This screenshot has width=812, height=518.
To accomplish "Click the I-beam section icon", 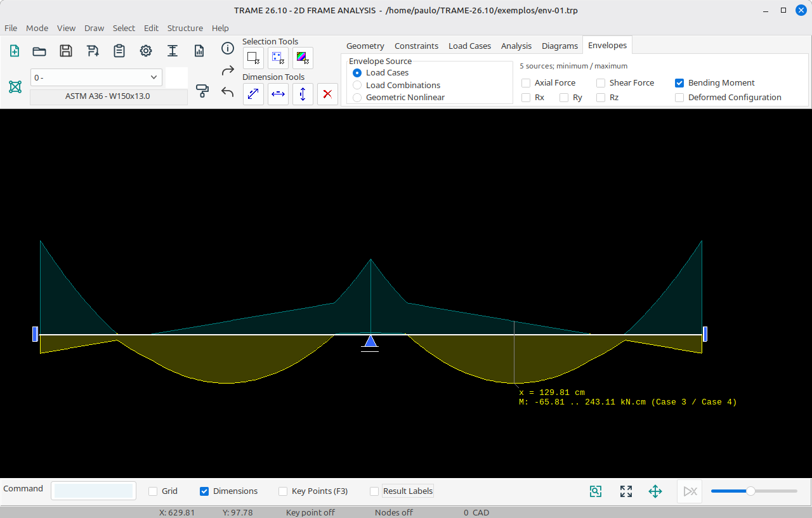I will pos(173,51).
